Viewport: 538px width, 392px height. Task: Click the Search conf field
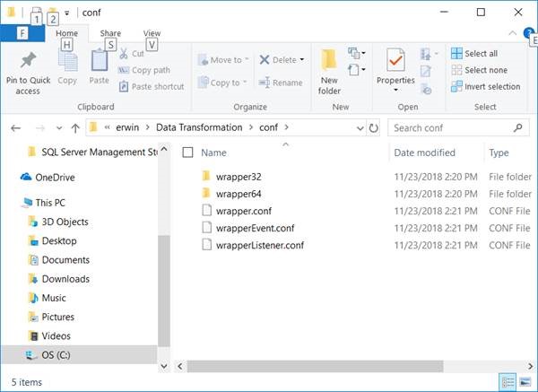[458, 128]
